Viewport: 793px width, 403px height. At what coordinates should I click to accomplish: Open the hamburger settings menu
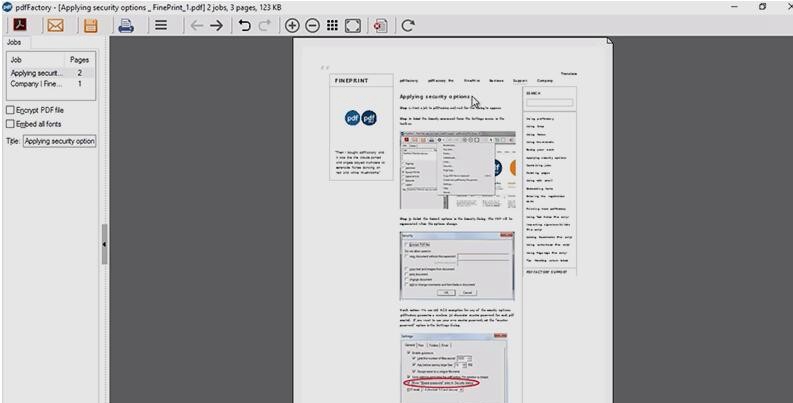[161, 25]
